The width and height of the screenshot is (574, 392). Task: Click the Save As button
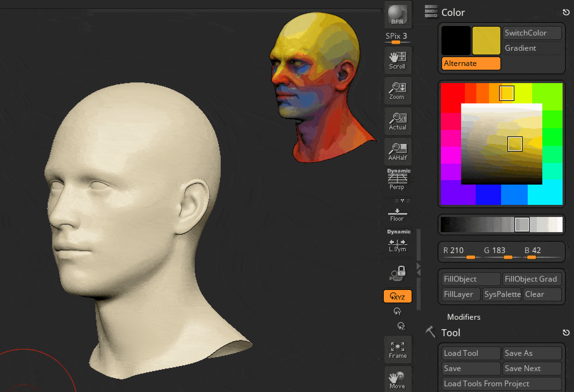532,353
